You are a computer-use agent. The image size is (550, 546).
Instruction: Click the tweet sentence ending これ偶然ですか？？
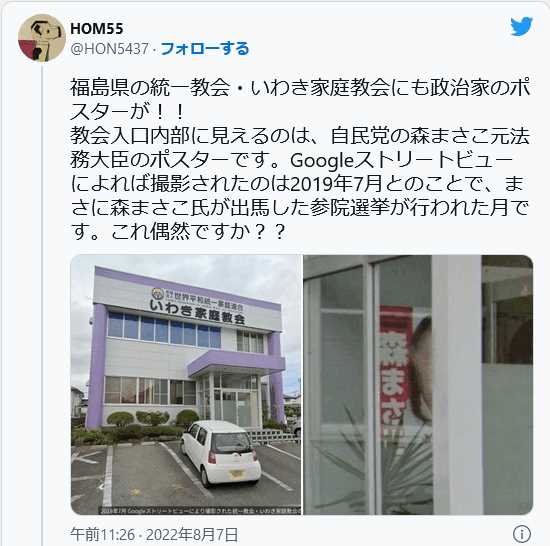coord(198,232)
